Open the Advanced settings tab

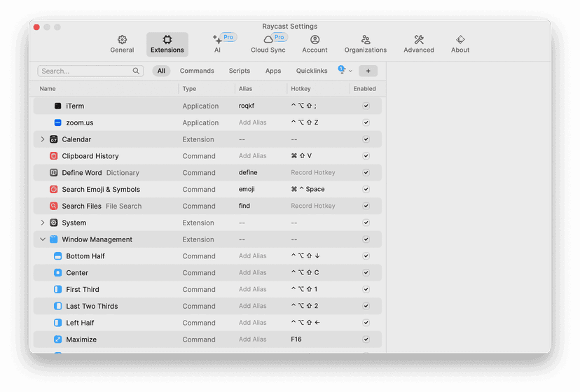pyautogui.click(x=418, y=43)
